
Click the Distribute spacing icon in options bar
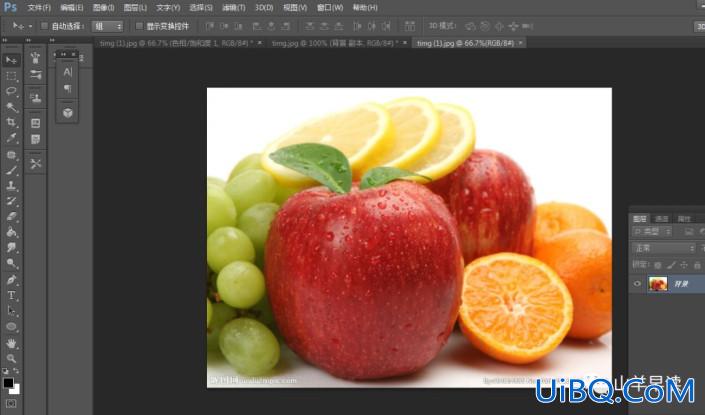coord(410,26)
